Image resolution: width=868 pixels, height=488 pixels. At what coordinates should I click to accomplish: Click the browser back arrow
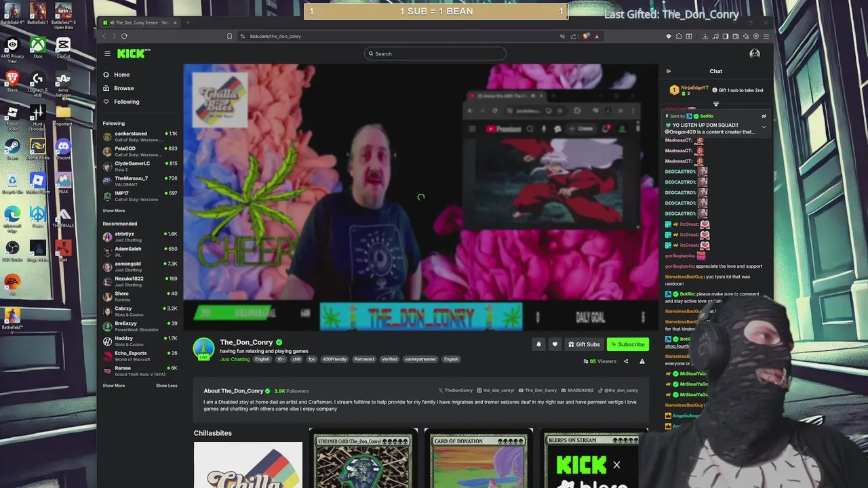tap(104, 36)
